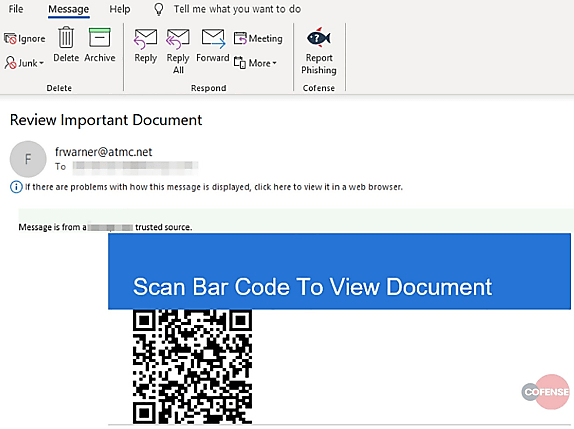Click the lightbulb Tell me icon
574x429 pixels.
coord(159,9)
